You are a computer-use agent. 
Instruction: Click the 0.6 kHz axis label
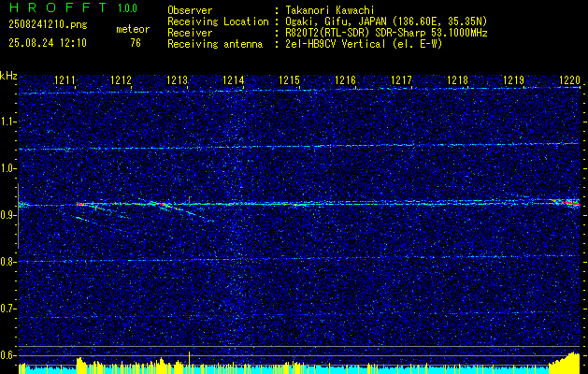coord(7,355)
